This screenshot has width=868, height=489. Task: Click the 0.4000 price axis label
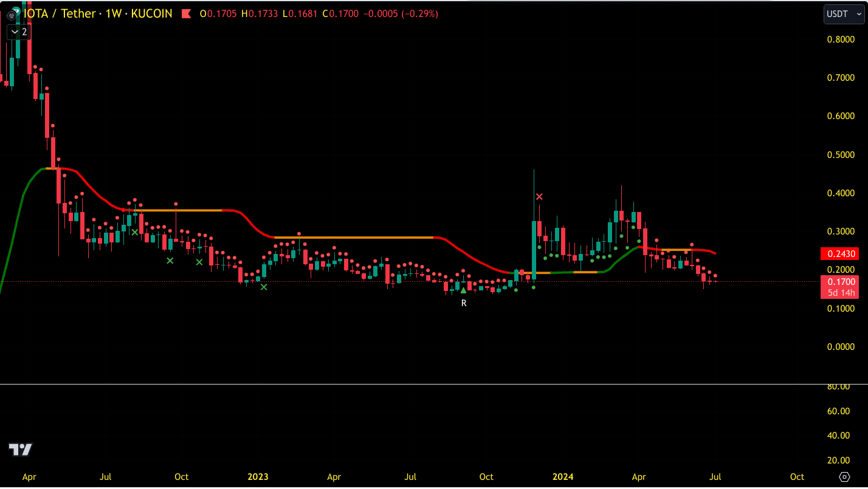click(841, 193)
